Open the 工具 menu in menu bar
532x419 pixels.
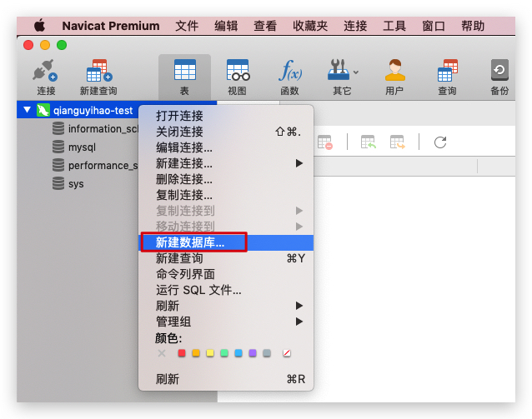[x=394, y=26]
